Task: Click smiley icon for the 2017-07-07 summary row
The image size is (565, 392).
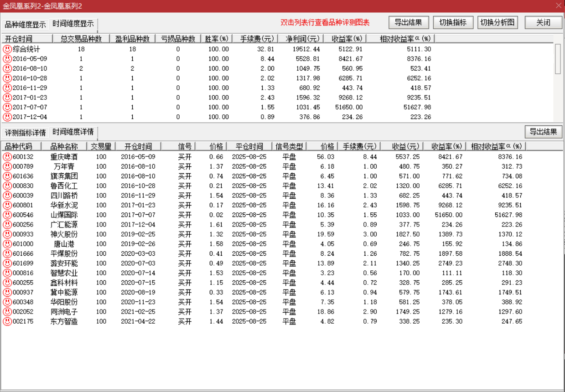Action: click(7, 107)
